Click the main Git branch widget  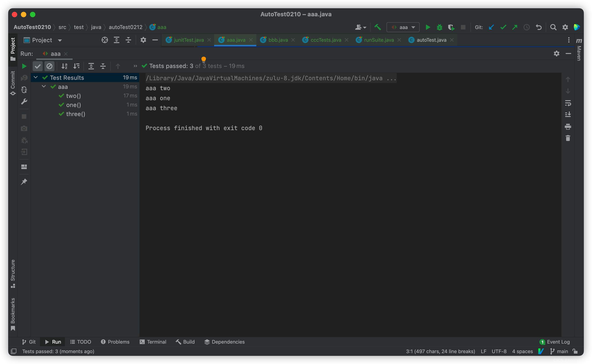(x=559, y=351)
